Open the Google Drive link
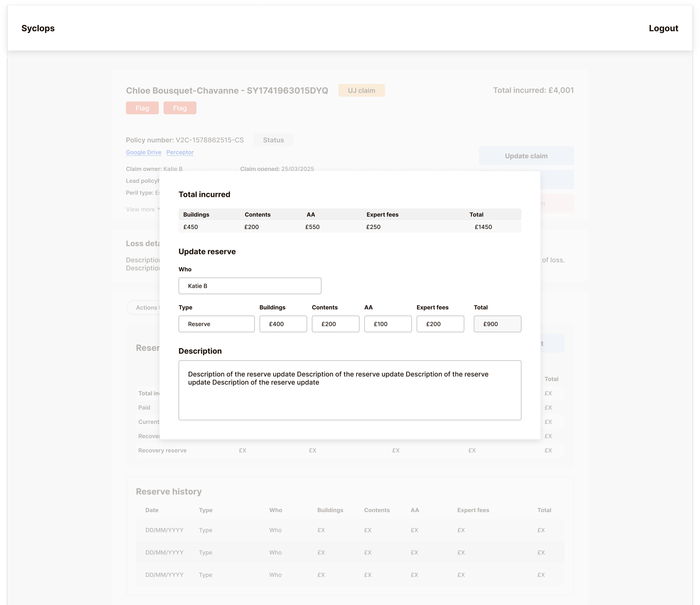This screenshot has height=605, width=700. coord(144,152)
